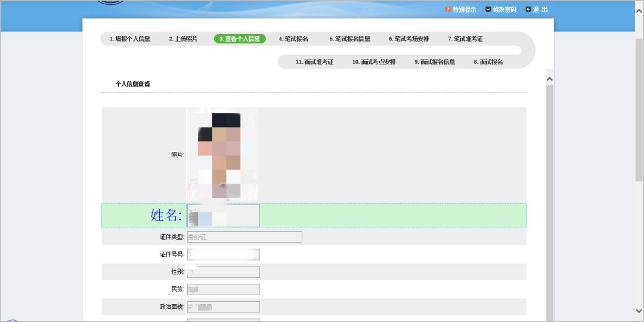644x322 pixels.
Task: Click the 特别提示 question mark icon
Action: 448,10
